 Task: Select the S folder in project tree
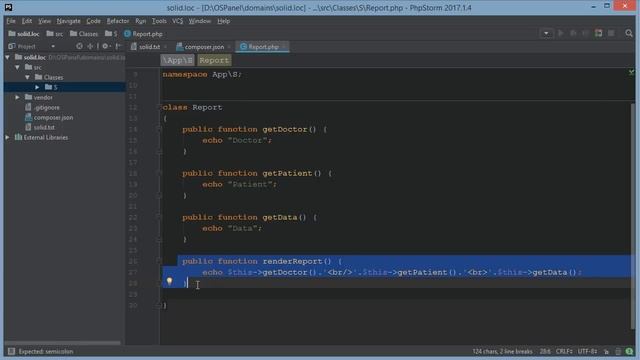(x=64, y=87)
